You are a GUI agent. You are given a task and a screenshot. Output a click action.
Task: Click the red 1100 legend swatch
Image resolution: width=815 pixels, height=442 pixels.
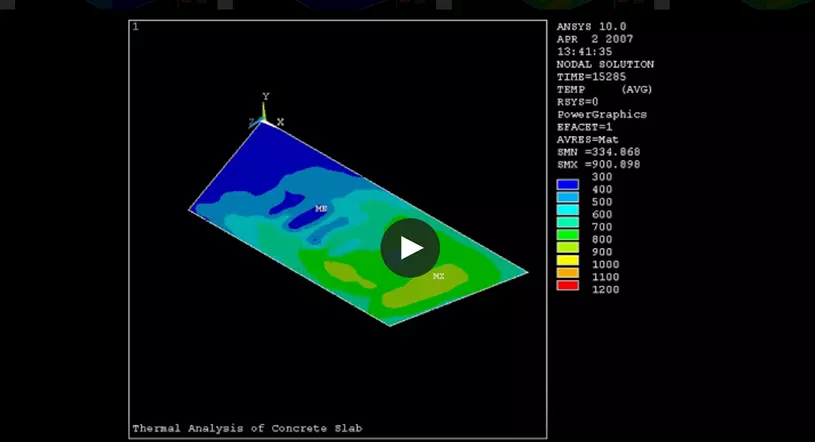pos(568,285)
